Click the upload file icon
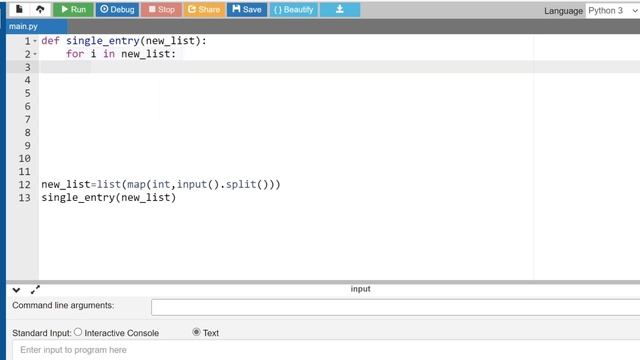Viewport: 640px width, 360px height. point(40,9)
